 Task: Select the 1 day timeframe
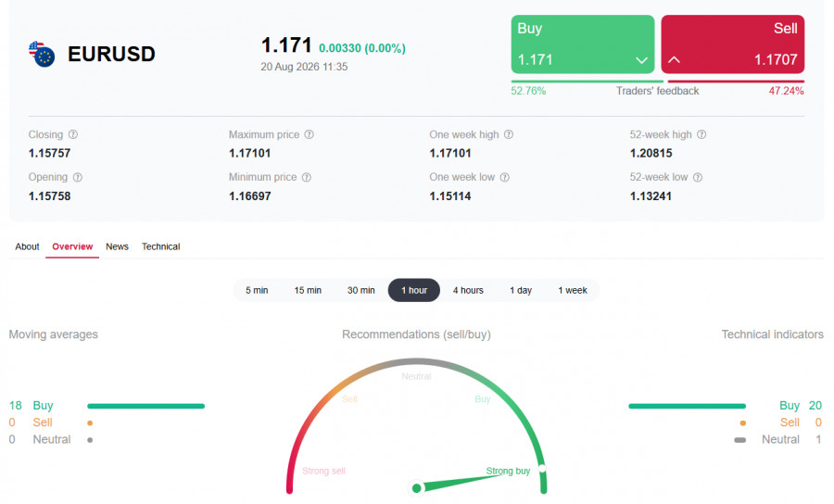point(521,290)
